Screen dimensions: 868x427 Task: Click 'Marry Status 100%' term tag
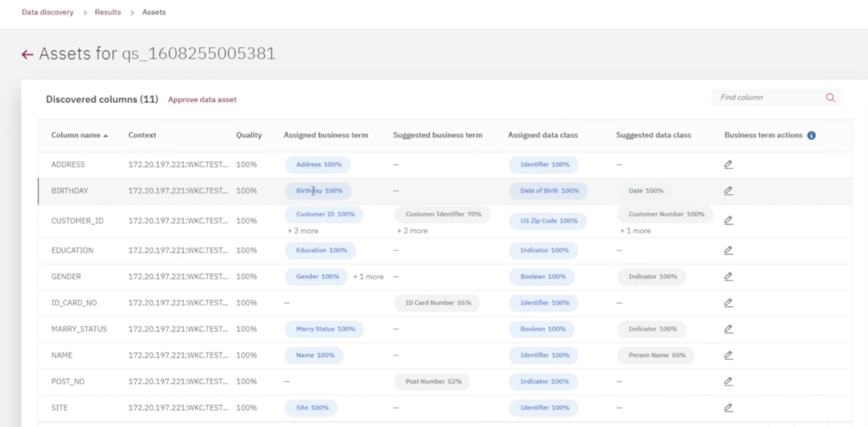pyautogui.click(x=325, y=329)
